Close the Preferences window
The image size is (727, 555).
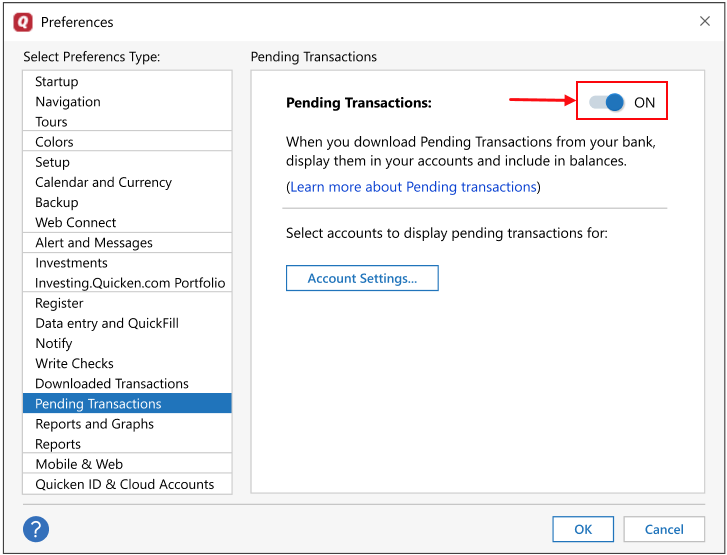704,22
